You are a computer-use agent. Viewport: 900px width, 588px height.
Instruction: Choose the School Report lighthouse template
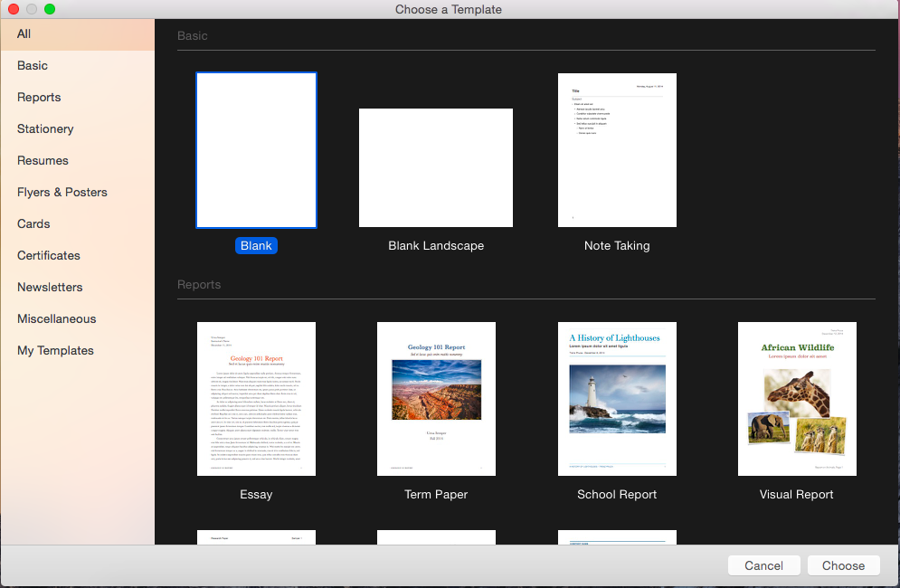pyautogui.click(x=617, y=399)
